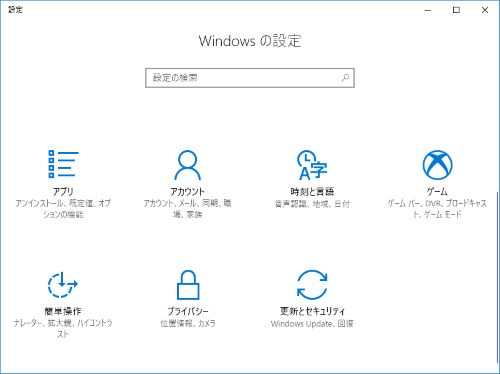The image size is (500, 374).
Task: Open the アカウント person icon
Action: 188,165
